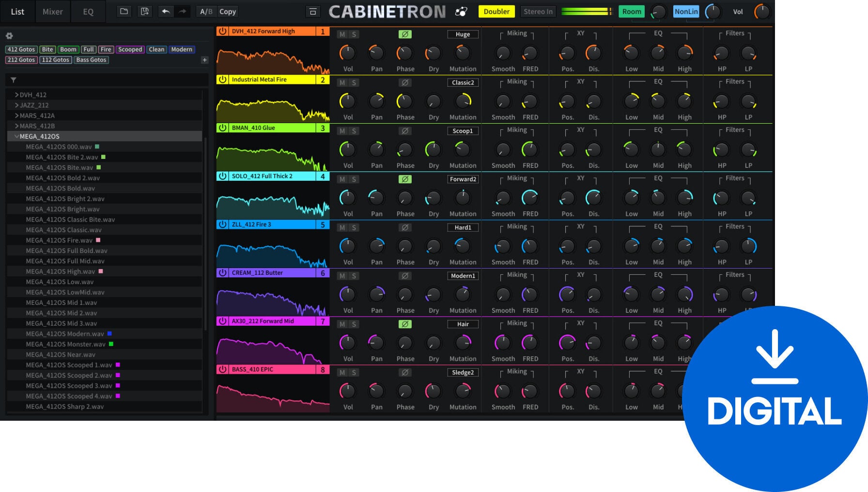Click the window resize icon left of CABINETRON
The width and height of the screenshot is (868, 492).
point(313,11)
